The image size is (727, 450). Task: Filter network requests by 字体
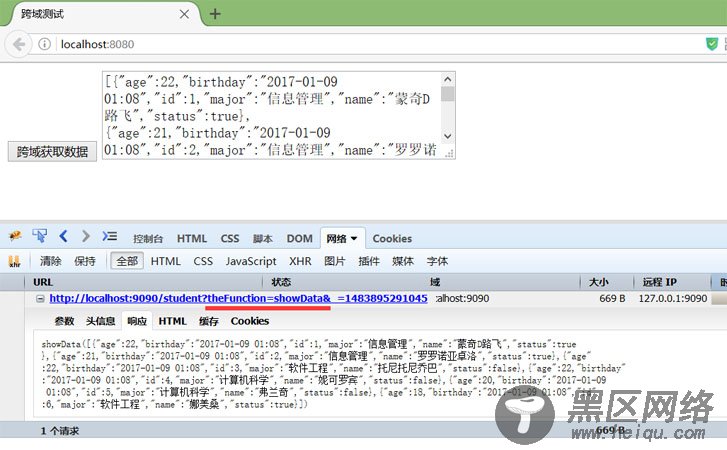click(437, 261)
